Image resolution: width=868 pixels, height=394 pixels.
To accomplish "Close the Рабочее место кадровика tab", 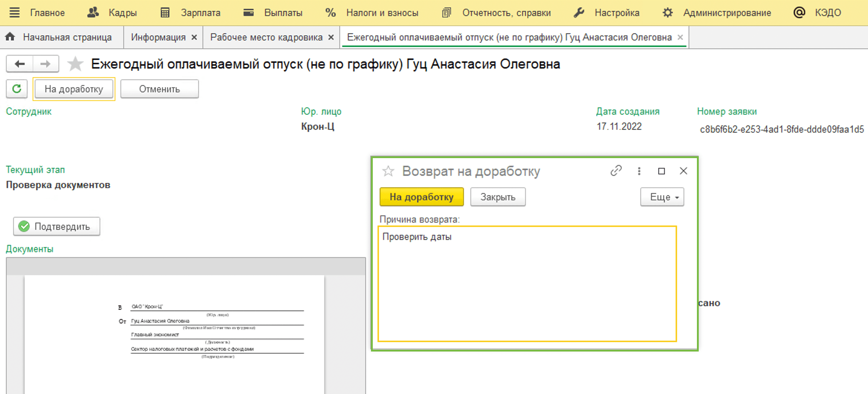I will point(331,37).
